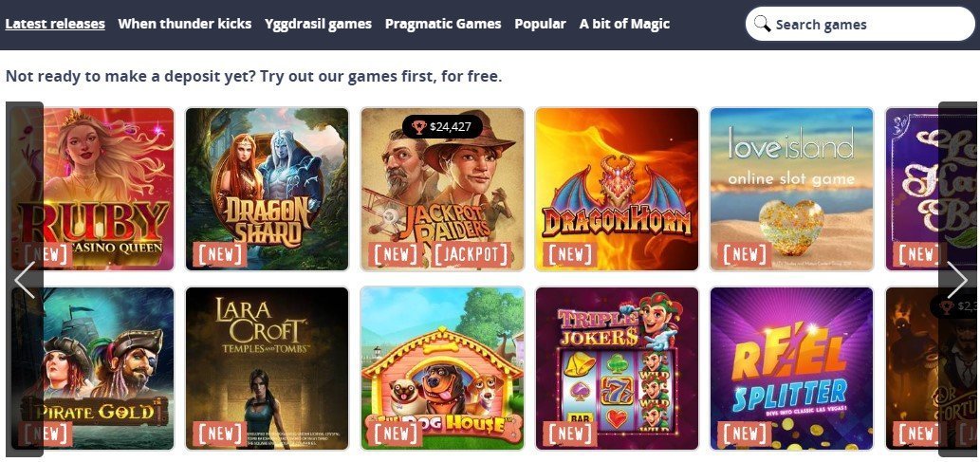Click the NEW badge on Love Island
This screenshot has width=980, height=462.
[745, 254]
